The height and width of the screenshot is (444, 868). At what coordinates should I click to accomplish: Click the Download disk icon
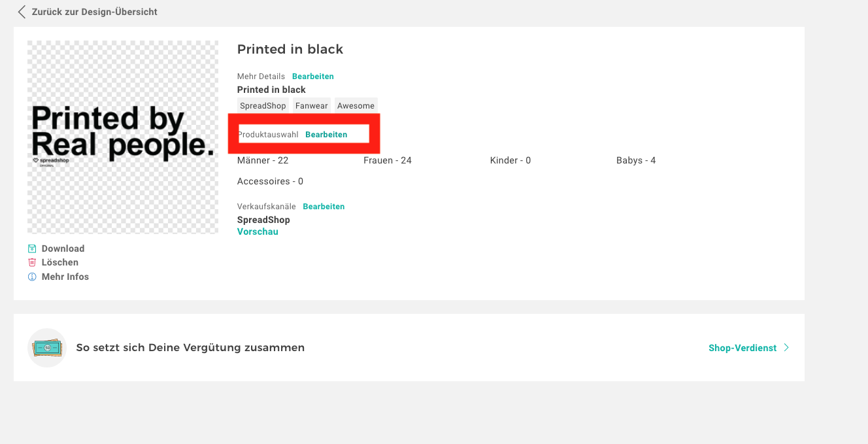pos(32,248)
